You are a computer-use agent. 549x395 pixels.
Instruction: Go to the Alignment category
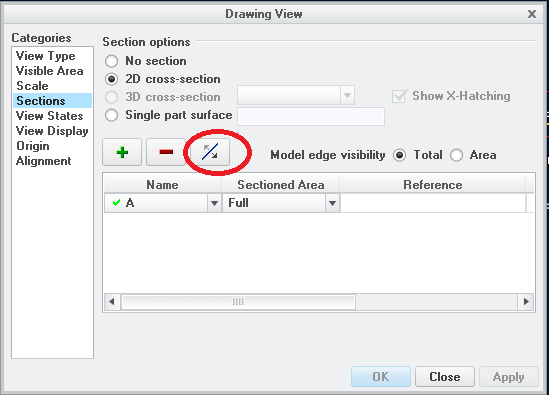[x=44, y=161]
